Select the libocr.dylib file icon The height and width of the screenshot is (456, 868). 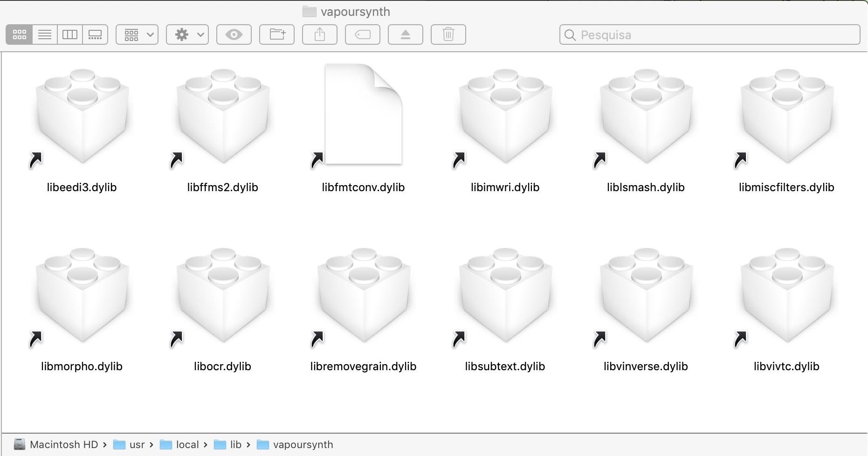click(x=223, y=295)
